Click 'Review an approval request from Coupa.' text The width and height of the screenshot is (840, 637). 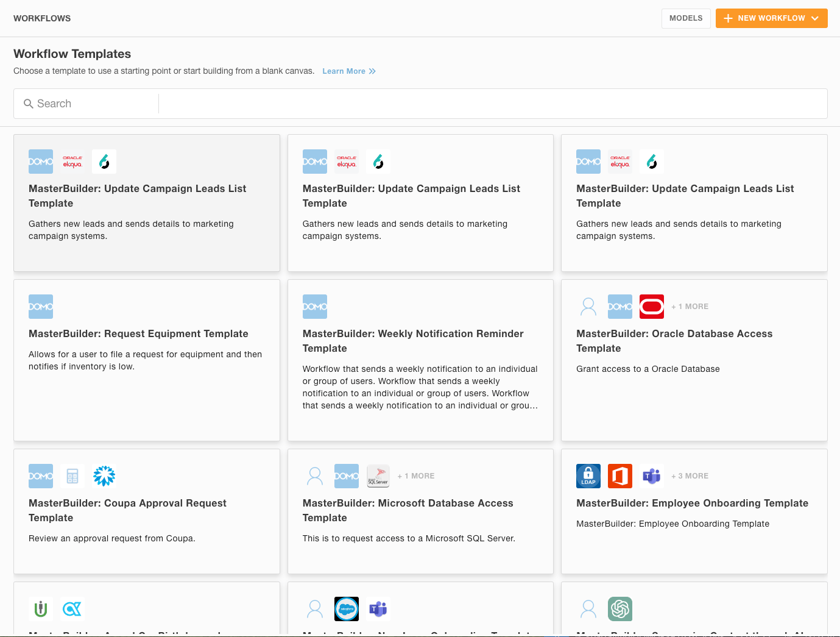(x=112, y=538)
